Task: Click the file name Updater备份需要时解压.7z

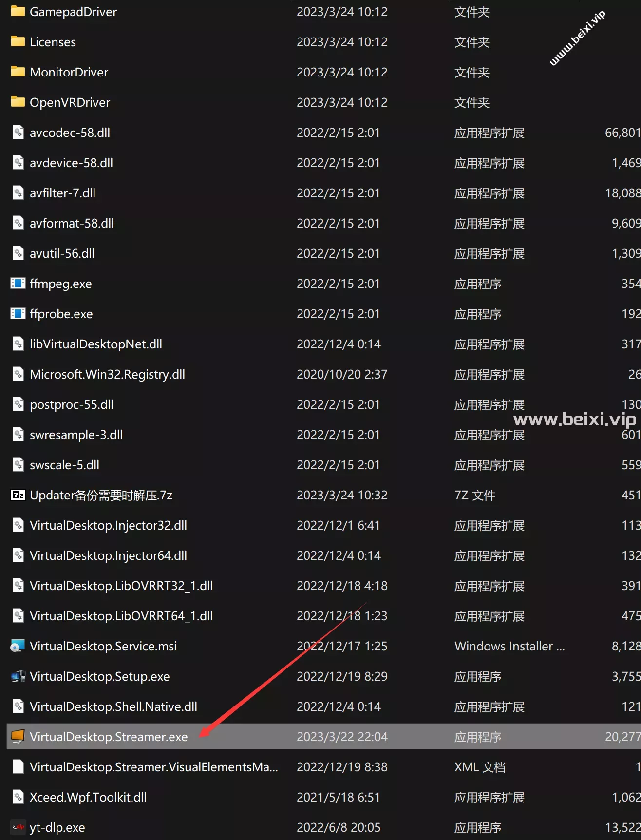Action: tap(101, 495)
